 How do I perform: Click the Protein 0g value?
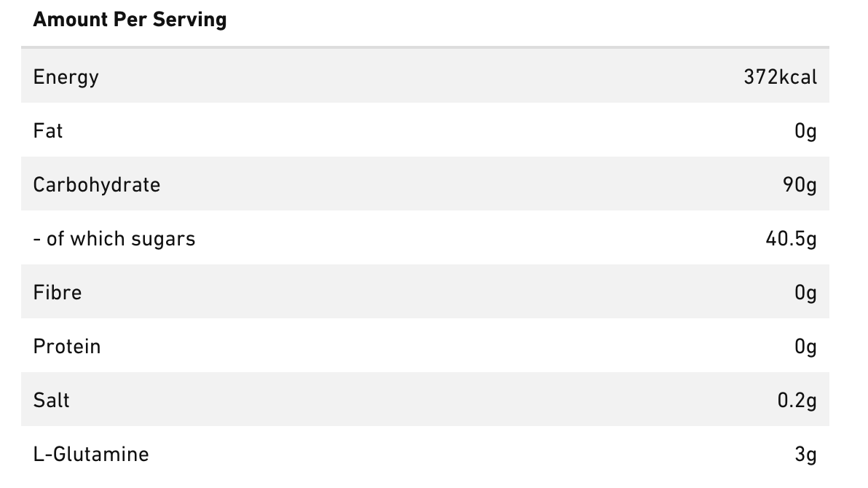coord(805,347)
